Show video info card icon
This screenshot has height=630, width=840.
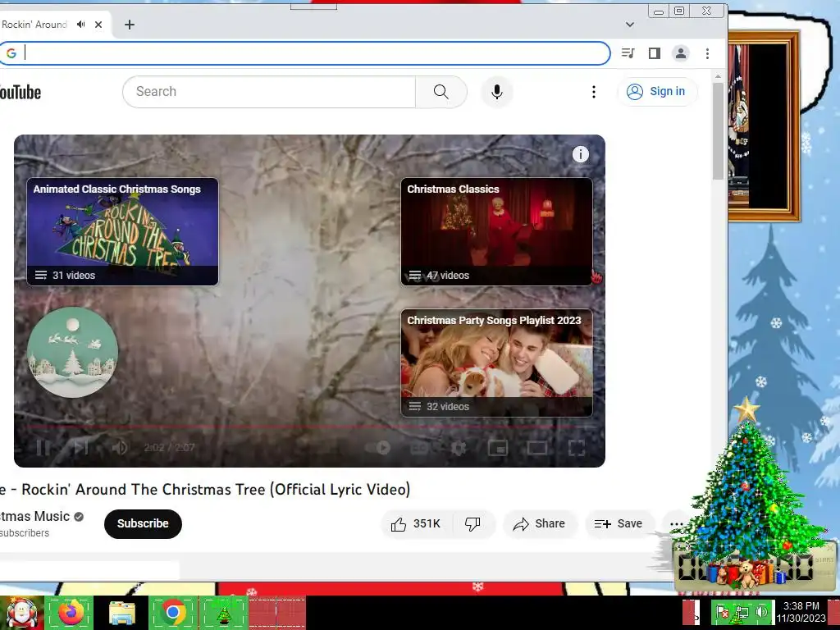click(x=580, y=154)
